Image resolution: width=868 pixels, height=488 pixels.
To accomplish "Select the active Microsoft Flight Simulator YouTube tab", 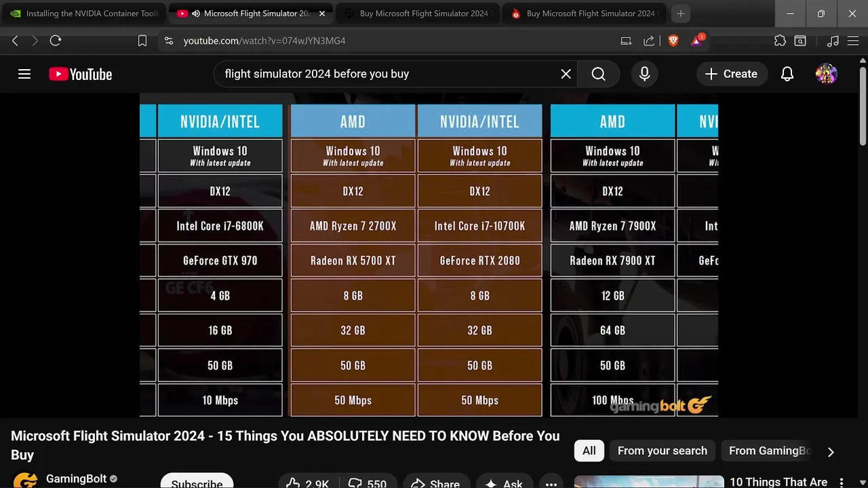I will pyautogui.click(x=251, y=14).
